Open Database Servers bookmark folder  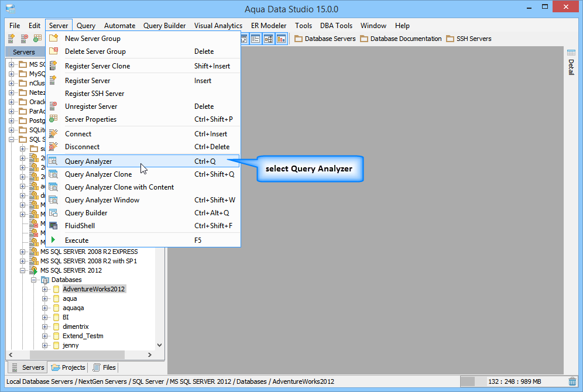pos(325,39)
